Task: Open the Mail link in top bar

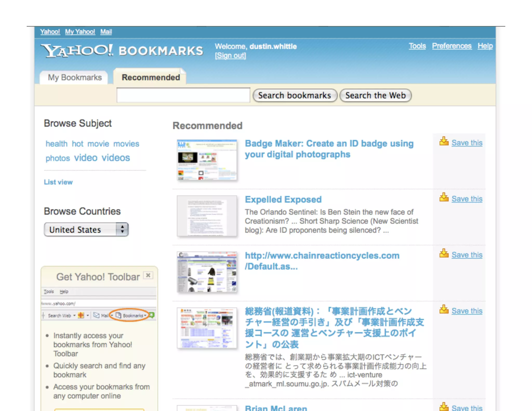Action: click(x=106, y=32)
